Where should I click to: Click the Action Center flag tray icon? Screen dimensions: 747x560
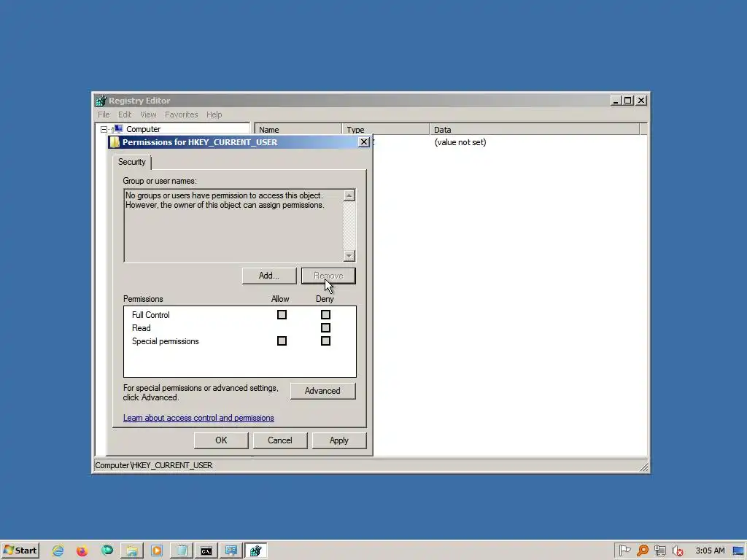(625, 551)
